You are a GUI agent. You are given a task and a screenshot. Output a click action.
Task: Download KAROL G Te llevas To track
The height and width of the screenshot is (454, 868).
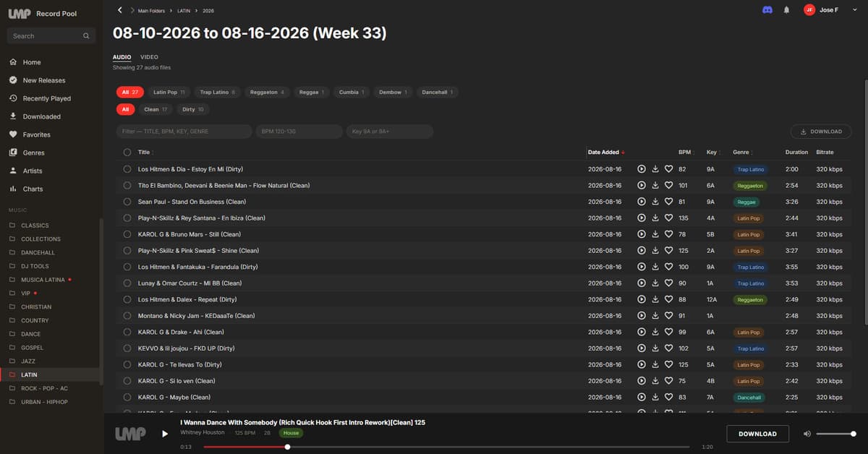click(x=655, y=364)
